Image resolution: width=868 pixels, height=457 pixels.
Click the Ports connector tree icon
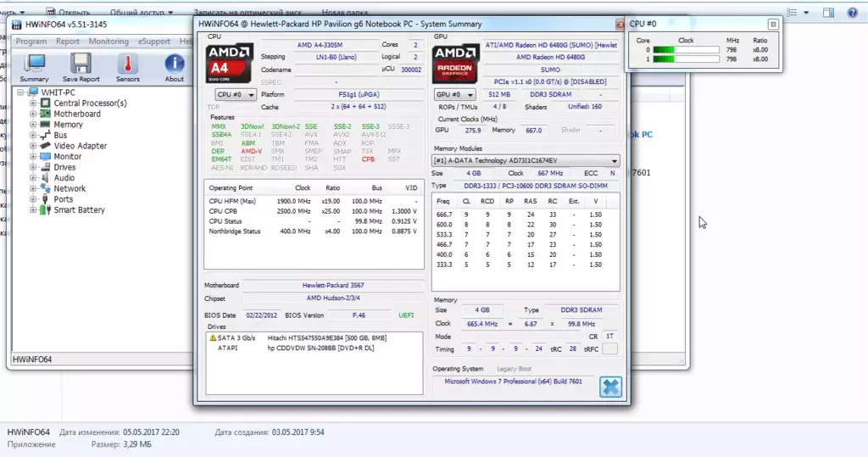pyautogui.click(x=46, y=199)
